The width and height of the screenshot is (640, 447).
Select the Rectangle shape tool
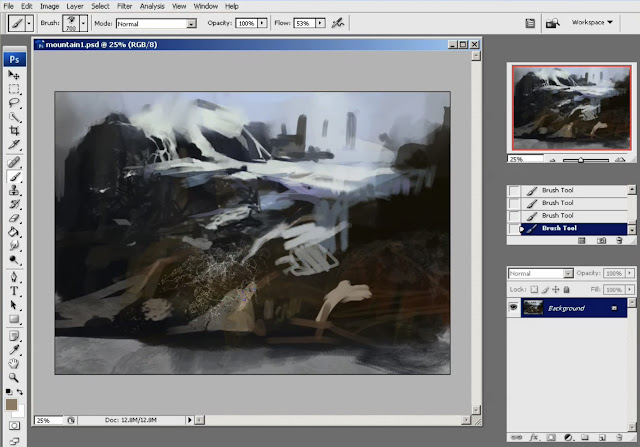coord(14,319)
